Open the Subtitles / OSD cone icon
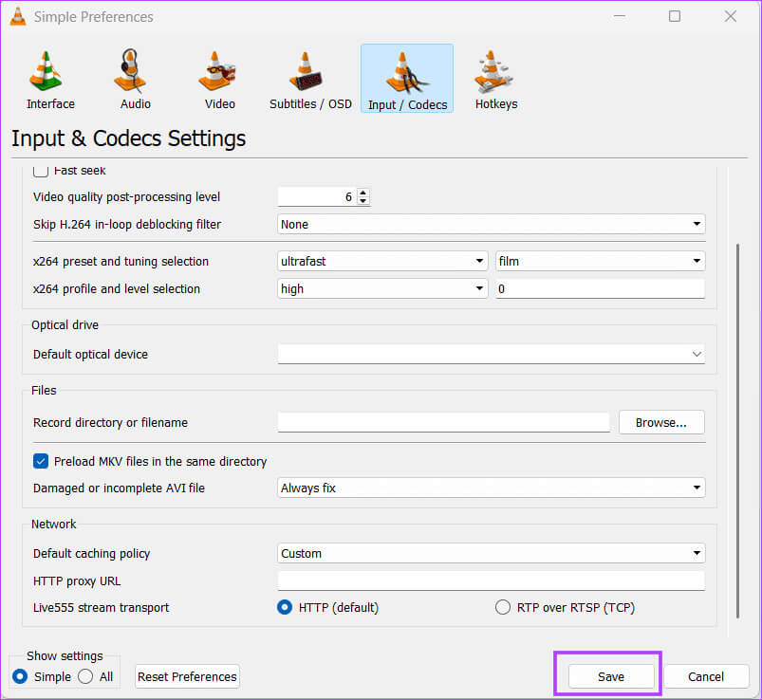The height and width of the screenshot is (700, 762). click(x=306, y=71)
